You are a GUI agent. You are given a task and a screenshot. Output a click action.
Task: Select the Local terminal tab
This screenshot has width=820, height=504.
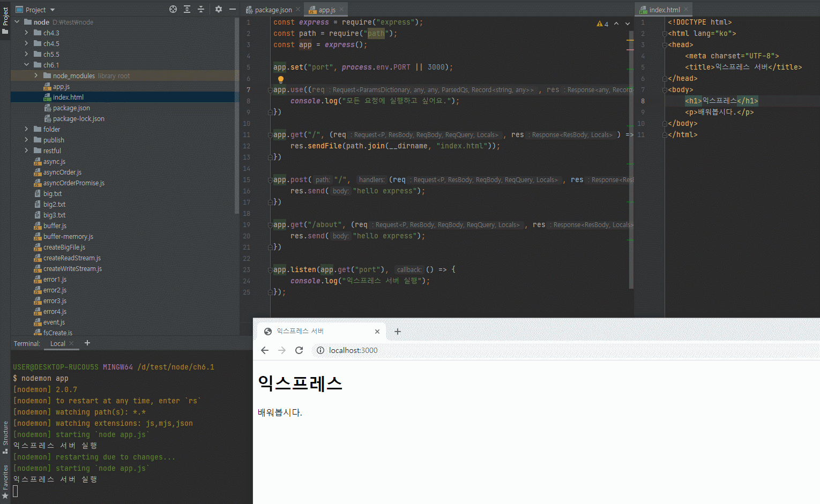pos(57,344)
